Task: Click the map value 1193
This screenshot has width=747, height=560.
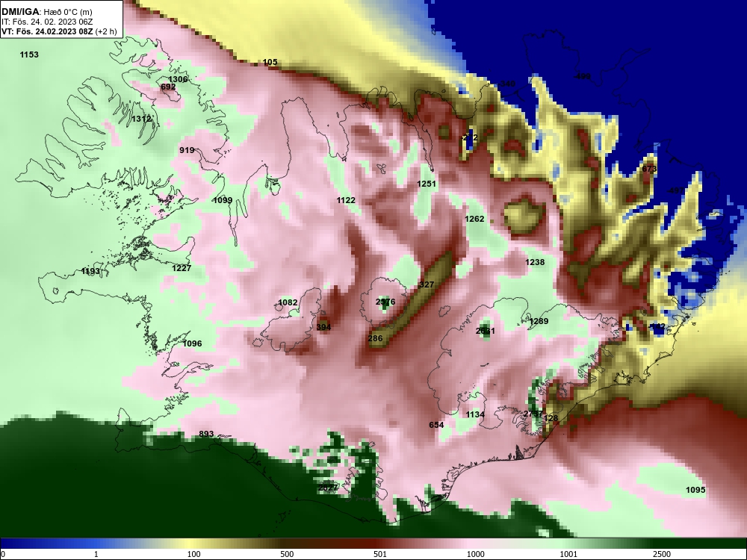Action: click(x=90, y=272)
